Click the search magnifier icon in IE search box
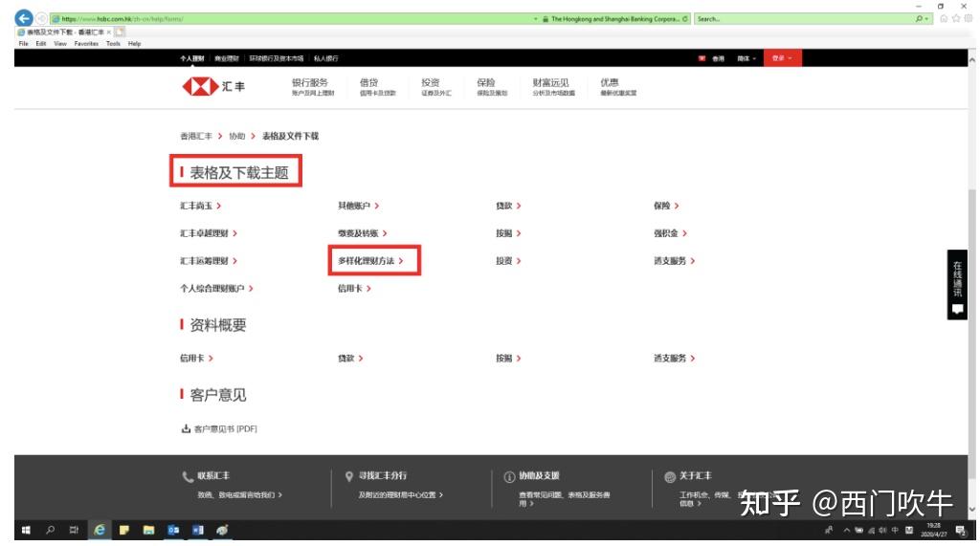This screenshot has height=546, width=980. tap(920, 19)
